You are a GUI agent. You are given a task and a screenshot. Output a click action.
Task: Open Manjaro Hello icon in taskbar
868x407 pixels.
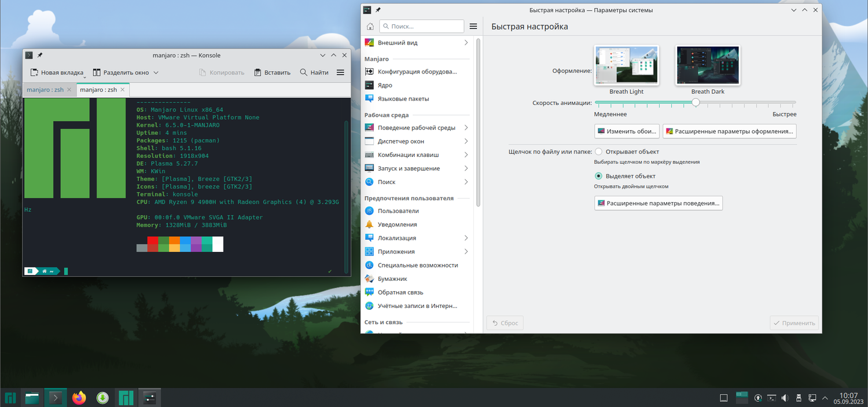coord(126,398)
